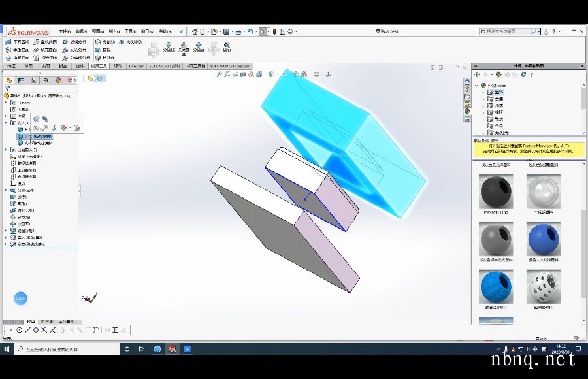Click the Print icon in the top toolbar
This screenshot has width=588, height=379.
238,32
